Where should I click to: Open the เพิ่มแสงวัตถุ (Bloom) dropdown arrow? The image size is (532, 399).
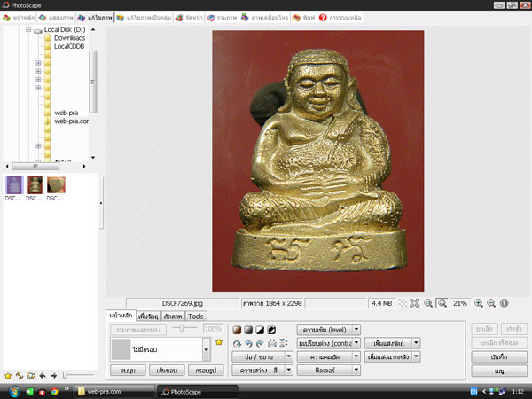(417, 343)
